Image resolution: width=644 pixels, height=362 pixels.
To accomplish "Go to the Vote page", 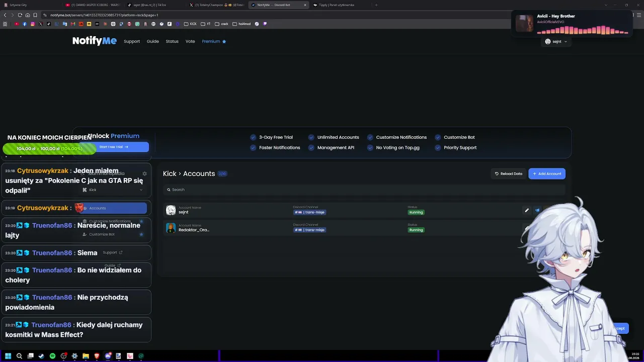I will 190,41.
